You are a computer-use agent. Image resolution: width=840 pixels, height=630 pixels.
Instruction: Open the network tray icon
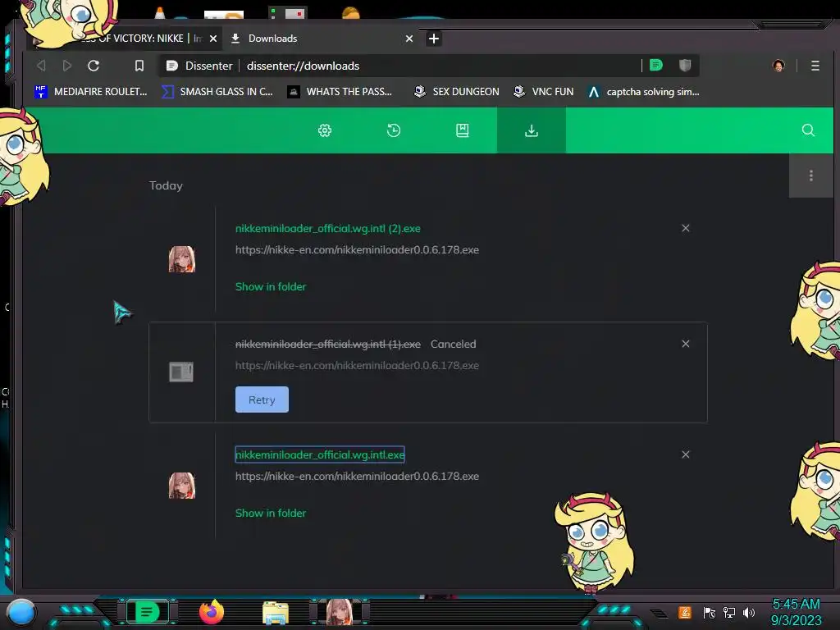coord(729,612)
